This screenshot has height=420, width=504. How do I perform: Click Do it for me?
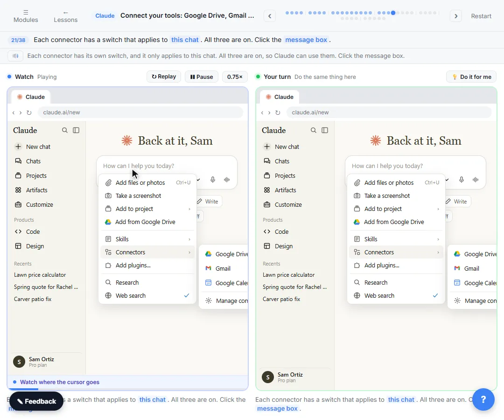pyautogui.click(x=471, y=77)
